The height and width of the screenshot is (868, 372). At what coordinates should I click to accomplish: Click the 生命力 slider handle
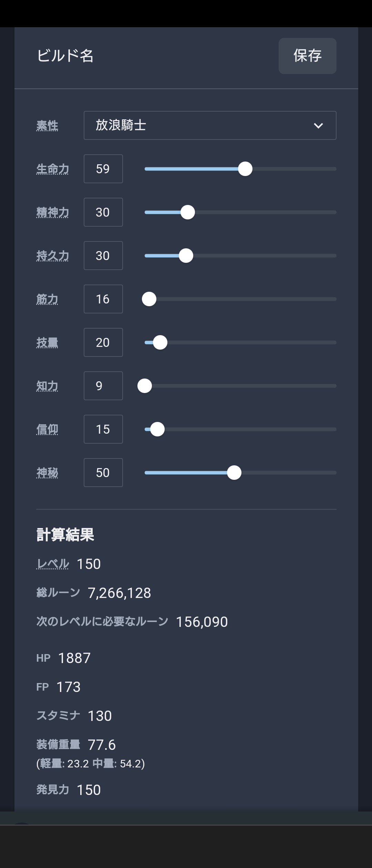245,169
